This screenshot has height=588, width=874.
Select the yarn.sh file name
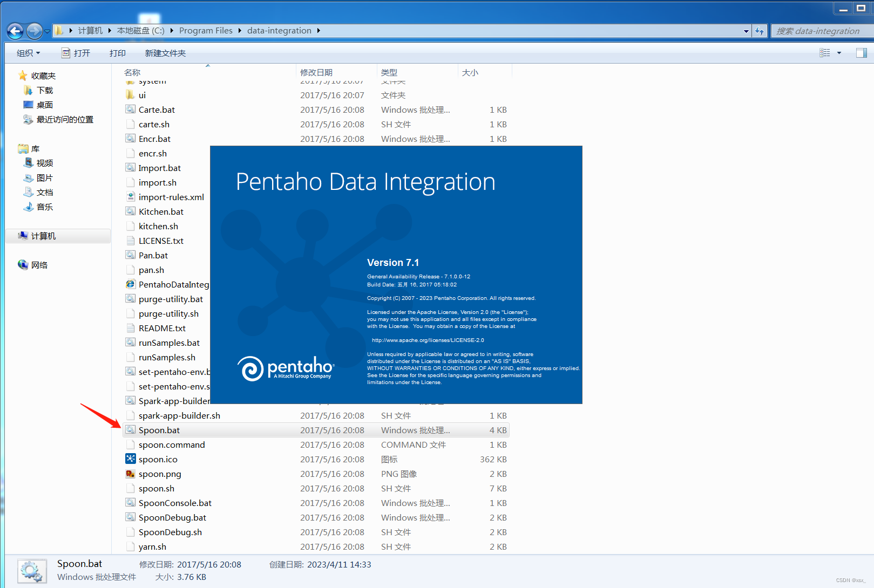tap(152, 546)
